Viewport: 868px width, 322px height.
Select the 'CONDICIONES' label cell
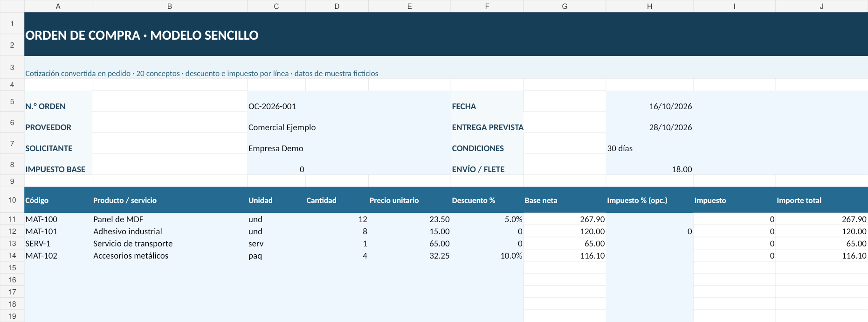tap(487, 143)
